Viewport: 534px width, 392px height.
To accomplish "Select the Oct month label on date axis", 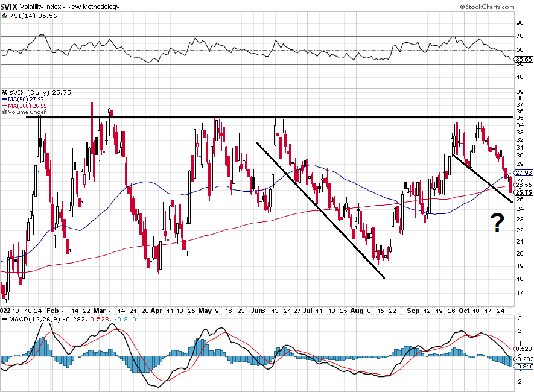I will click(464, 311).
